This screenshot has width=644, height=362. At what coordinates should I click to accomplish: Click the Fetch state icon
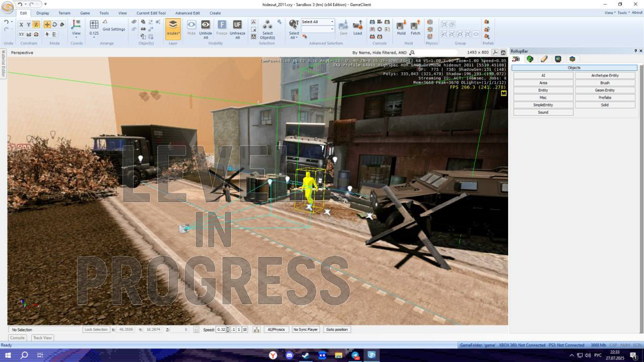(415, 25)
